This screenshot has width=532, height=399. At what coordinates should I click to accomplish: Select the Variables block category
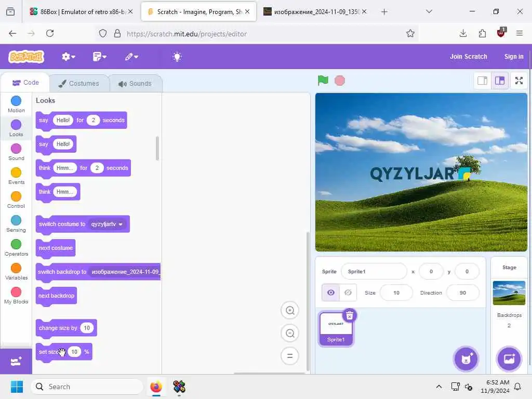coord(16,271)
